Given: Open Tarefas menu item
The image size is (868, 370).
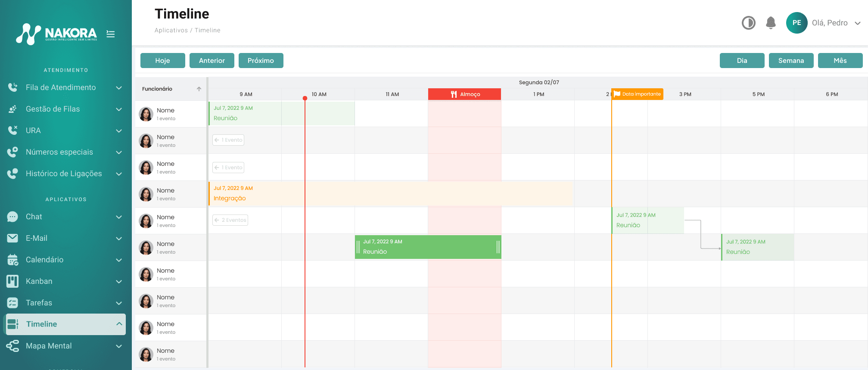Looking at the screenshot, I should click(x=65, y=303).
